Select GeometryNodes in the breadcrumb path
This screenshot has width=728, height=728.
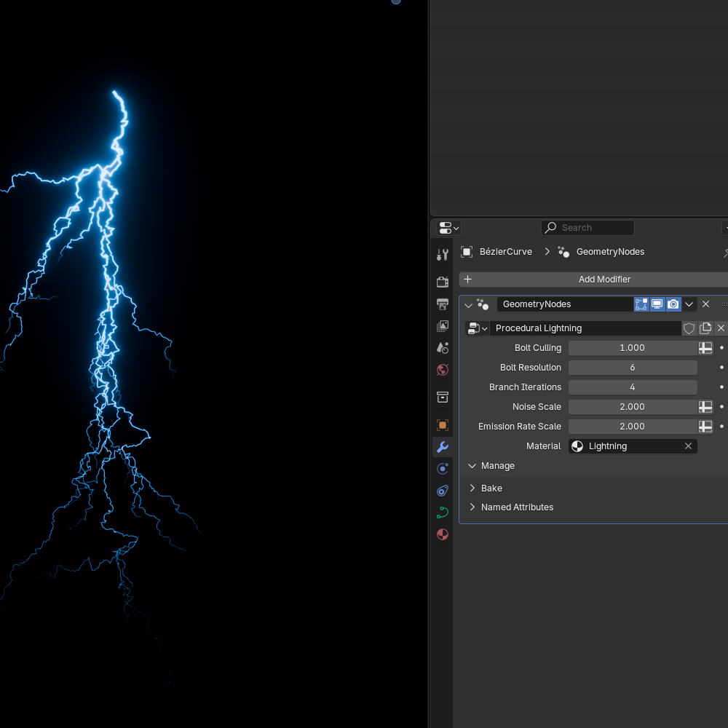(610, 251)
